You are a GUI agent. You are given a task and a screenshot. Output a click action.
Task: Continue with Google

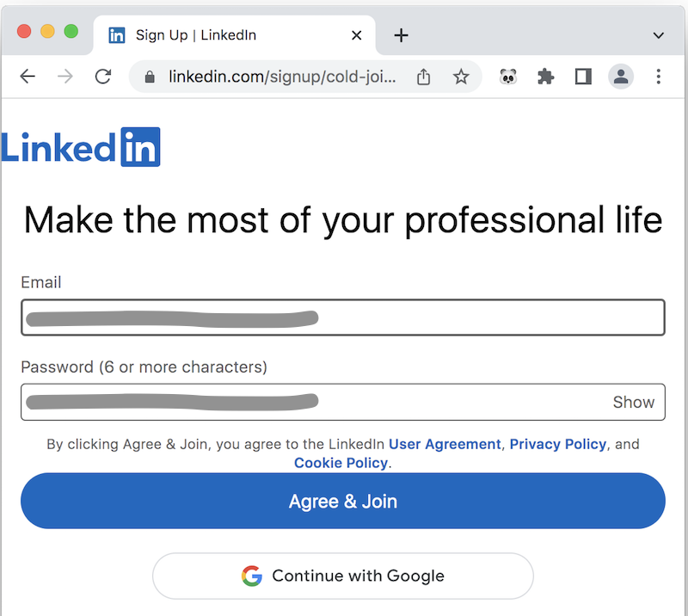tap(343, 576)
